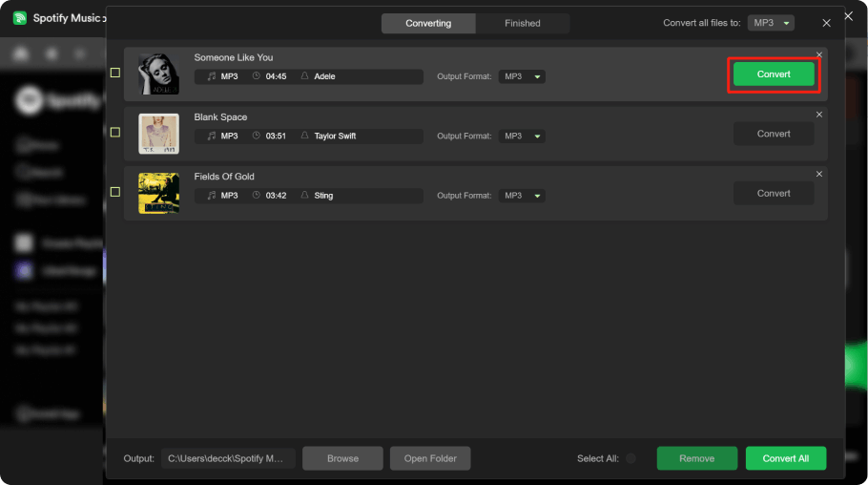Close the converter dialog with X

click(826, 23)
